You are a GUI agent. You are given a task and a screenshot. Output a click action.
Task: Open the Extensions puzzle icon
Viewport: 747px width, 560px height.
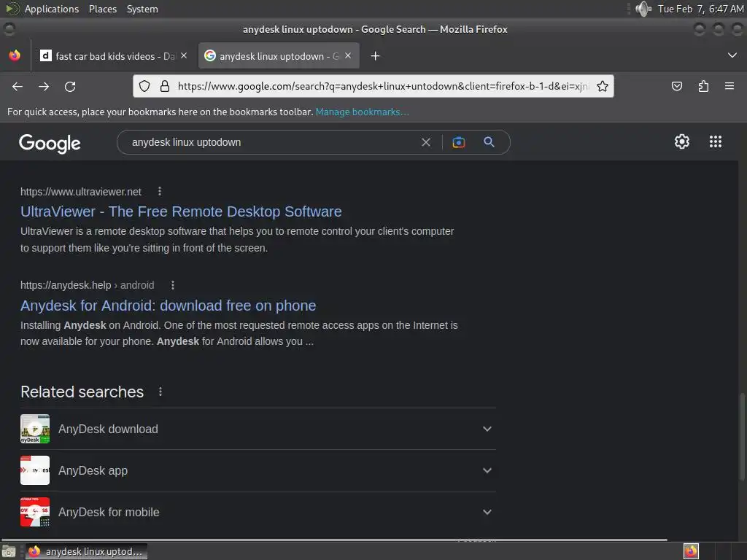coord(703,86)
